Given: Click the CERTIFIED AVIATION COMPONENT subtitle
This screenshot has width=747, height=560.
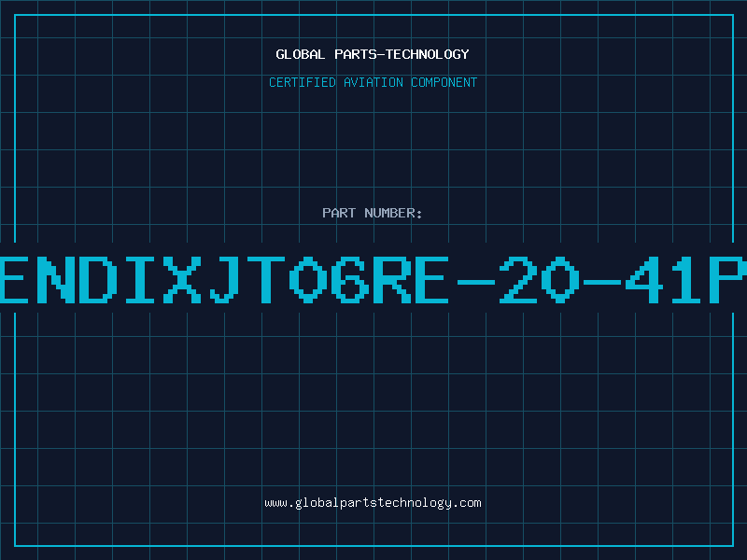Looking at the screenshot, I should click(373, 82).
